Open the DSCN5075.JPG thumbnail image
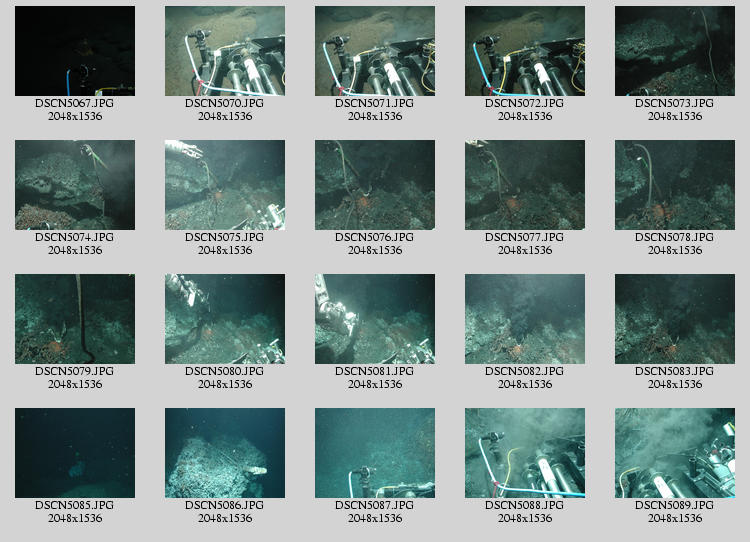The width and height of the screenshot is (750, 542). [225, 185]
